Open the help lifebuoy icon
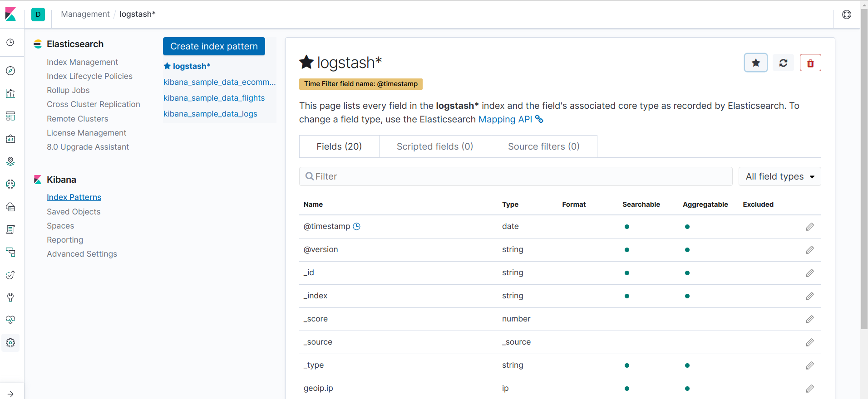The image size is (868, 399). click(847, 15)
